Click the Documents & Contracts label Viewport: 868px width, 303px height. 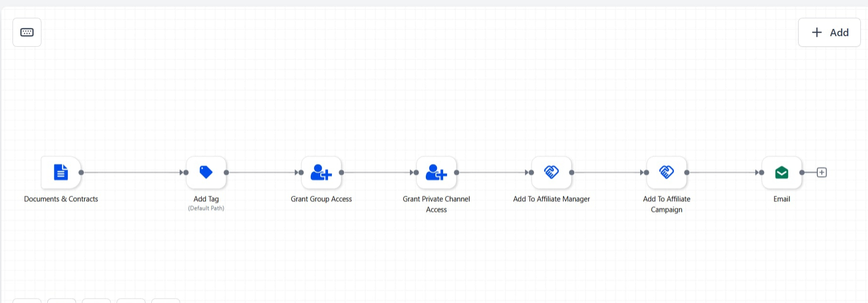61,199
